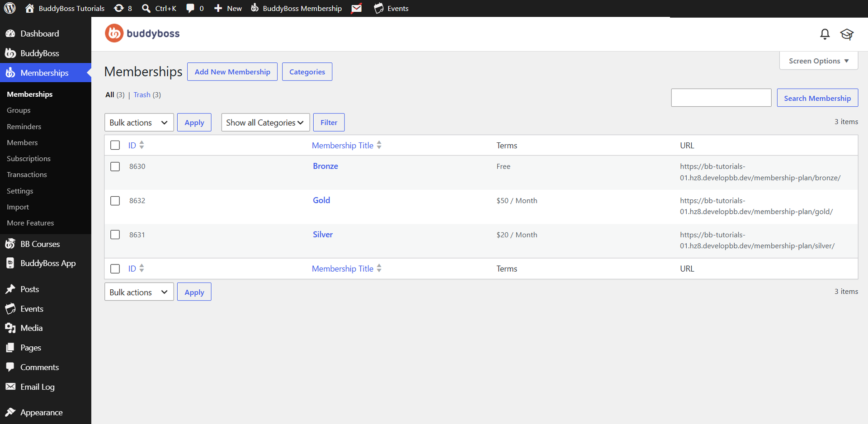Open Reminders submenu item
The height and width of the screenshot is (424, 868).
(24, 127)
